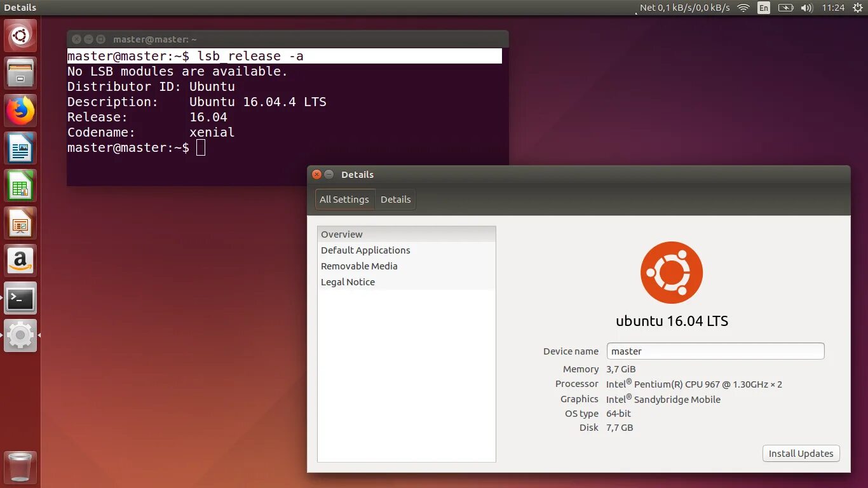The height and width of the screenshot is (488, 868).
Task: Select Legal Notice in sidebar
Action: coord(407,282)
